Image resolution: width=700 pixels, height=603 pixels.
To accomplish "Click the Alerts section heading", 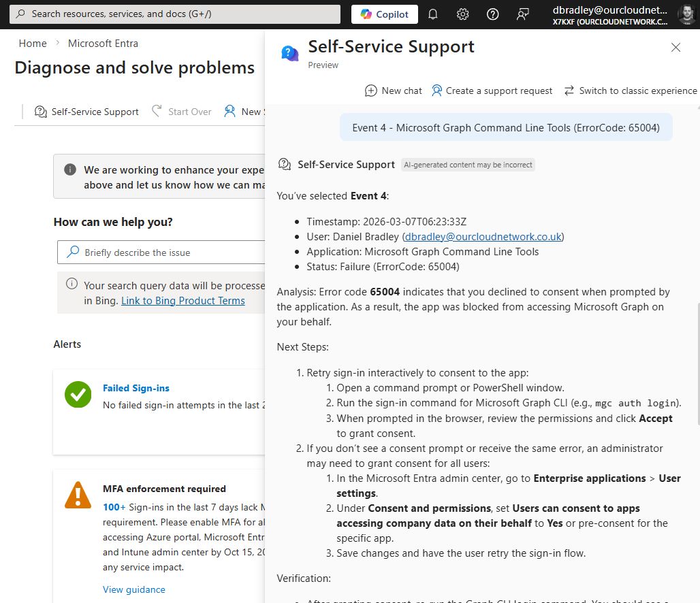I will pyautogui.click(x=67, y=344).
